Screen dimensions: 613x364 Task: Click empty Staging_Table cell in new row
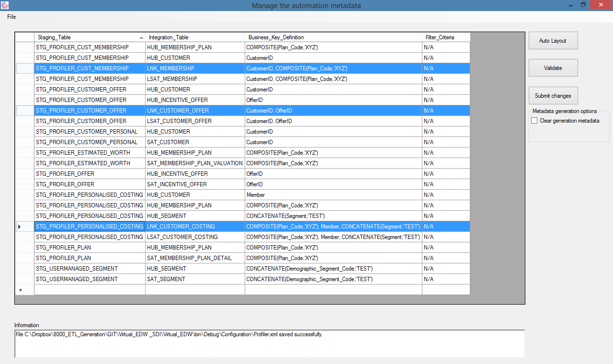tap(90, 290)
